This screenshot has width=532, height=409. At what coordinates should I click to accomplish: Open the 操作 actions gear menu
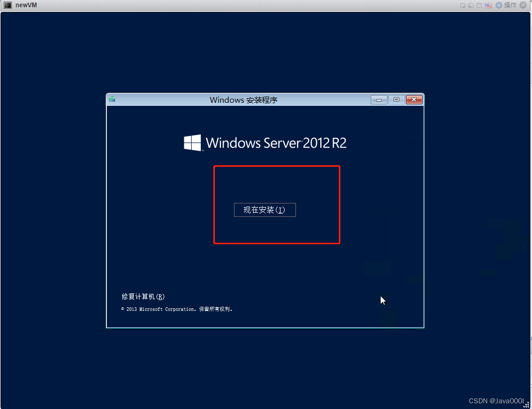[506, 5]
